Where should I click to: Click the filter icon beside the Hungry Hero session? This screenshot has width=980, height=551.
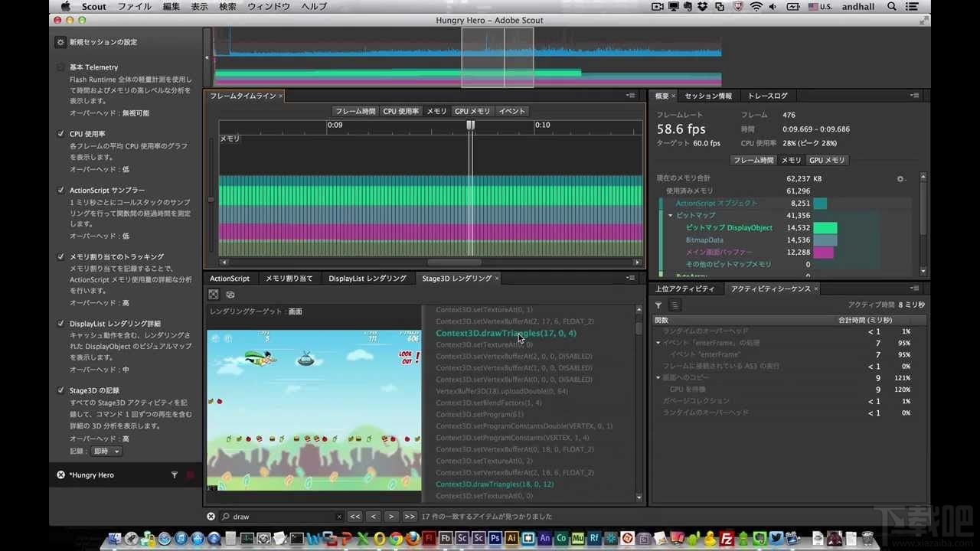[175, 474]
